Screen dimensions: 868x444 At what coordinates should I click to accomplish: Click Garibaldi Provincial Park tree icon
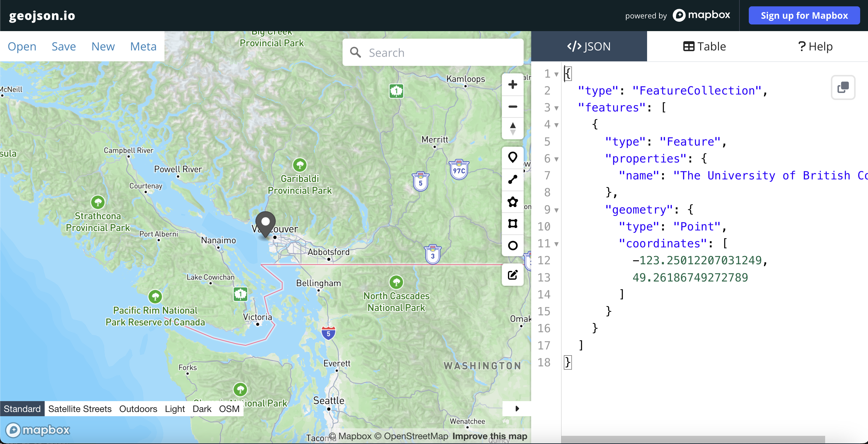(300, 165)
